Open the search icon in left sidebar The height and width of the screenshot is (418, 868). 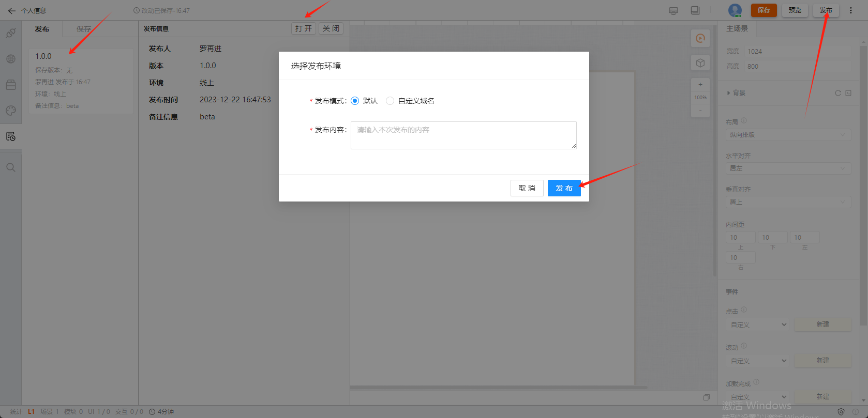(11, 167)
